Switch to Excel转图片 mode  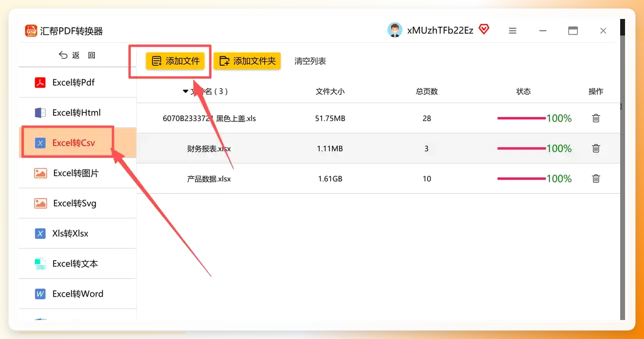click(x=77, y=173)
